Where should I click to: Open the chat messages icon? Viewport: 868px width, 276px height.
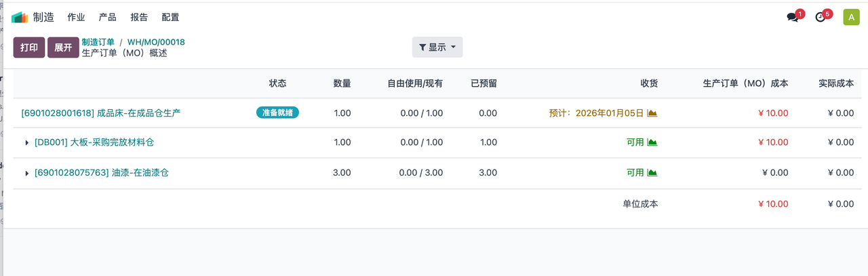792,18
